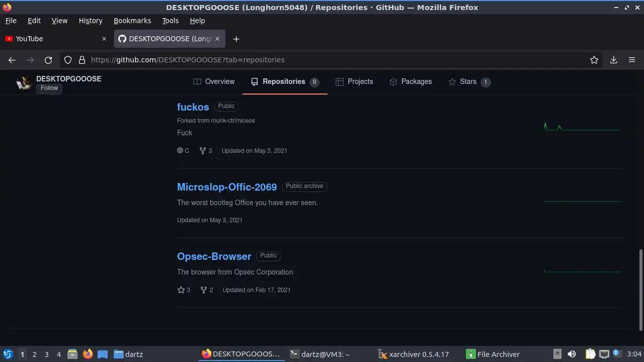Screen dimensions: 644x362
Task: Click the show desktop taskbar icon
Action: 103,354
